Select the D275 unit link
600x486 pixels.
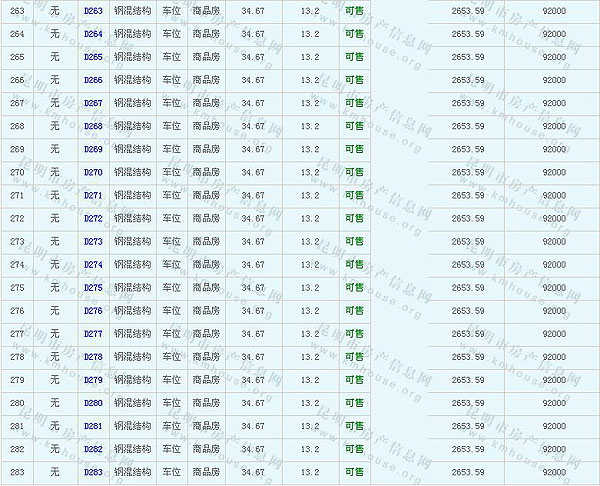point(93,287)
